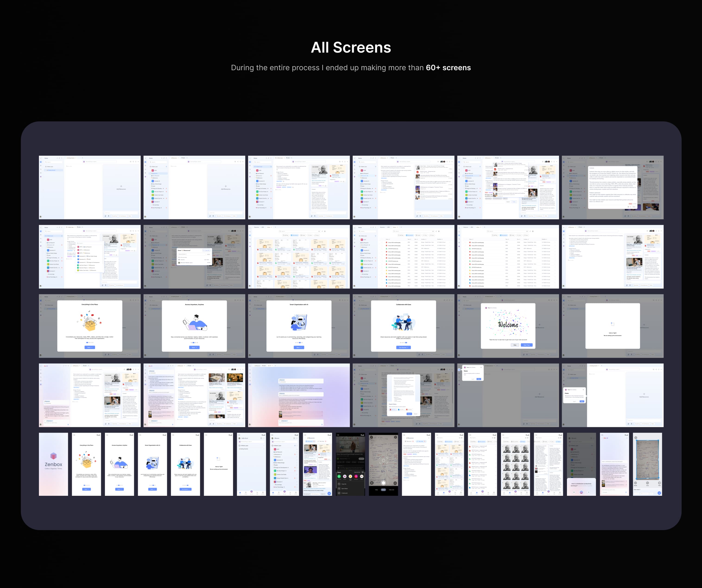Screen dimensions: 702x588
Task: Tap close X on camera scanning screen
Action: [372, 437]
